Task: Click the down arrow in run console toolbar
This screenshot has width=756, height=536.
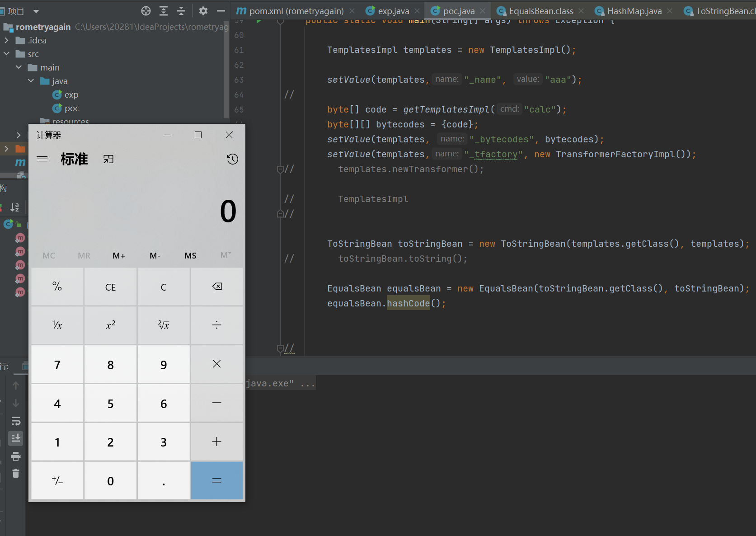Action: point(16,403)
